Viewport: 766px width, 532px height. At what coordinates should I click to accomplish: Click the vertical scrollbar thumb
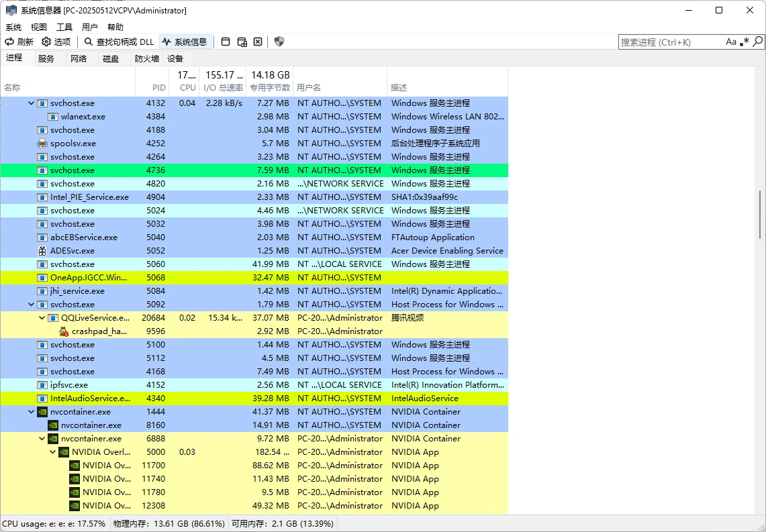[760, 214]
